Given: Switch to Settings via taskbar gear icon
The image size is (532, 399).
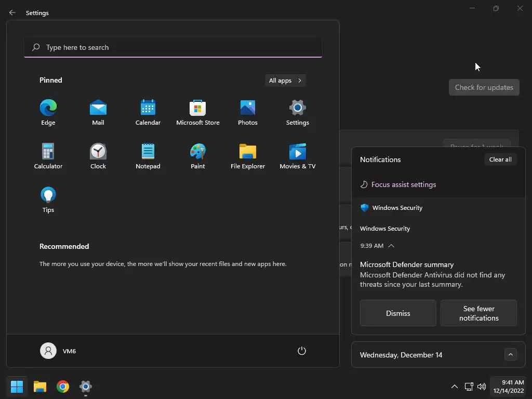Looking at the screenshot, I should pyautogui.click(x=86, y=387).
